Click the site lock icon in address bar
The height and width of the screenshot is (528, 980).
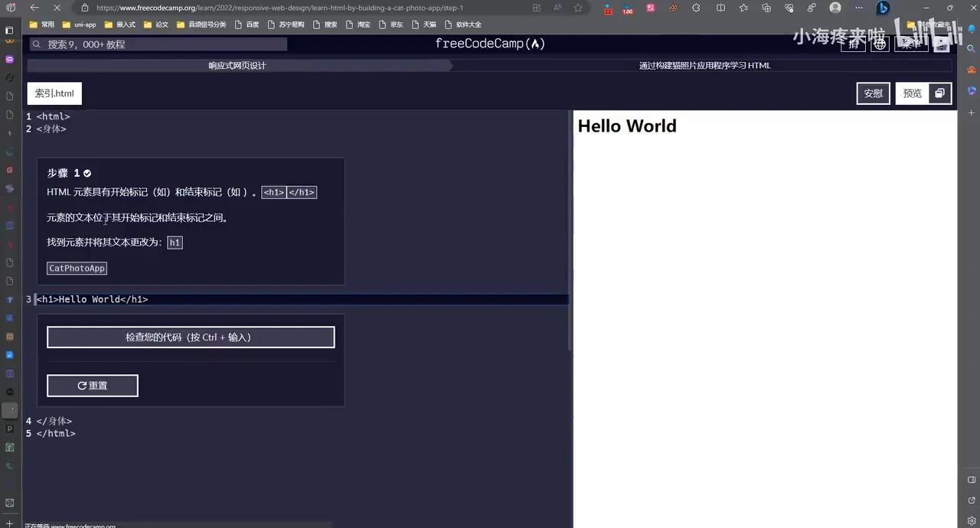(x=85, y=8)
